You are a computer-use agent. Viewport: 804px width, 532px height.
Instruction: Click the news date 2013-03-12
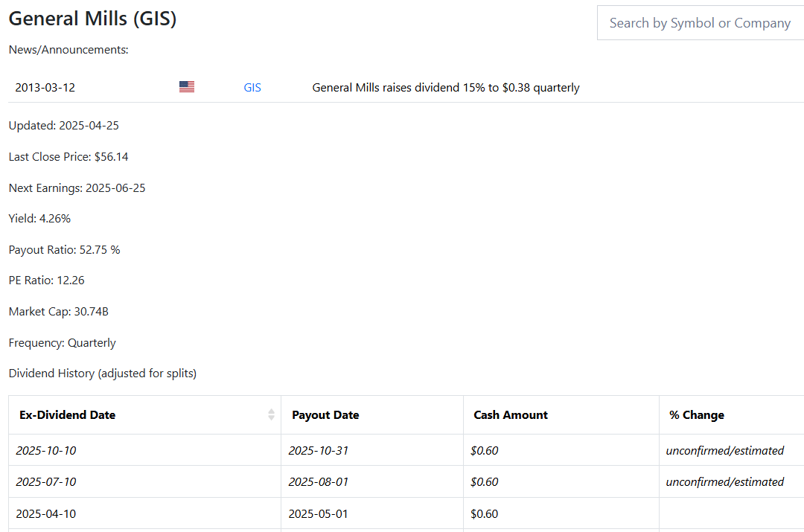[x=45, y=88]
